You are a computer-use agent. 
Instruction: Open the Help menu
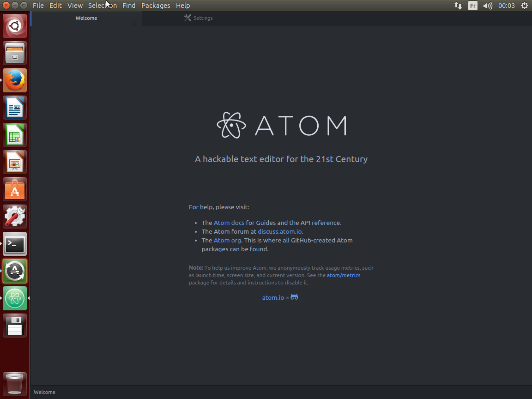(x=183, y=6)
